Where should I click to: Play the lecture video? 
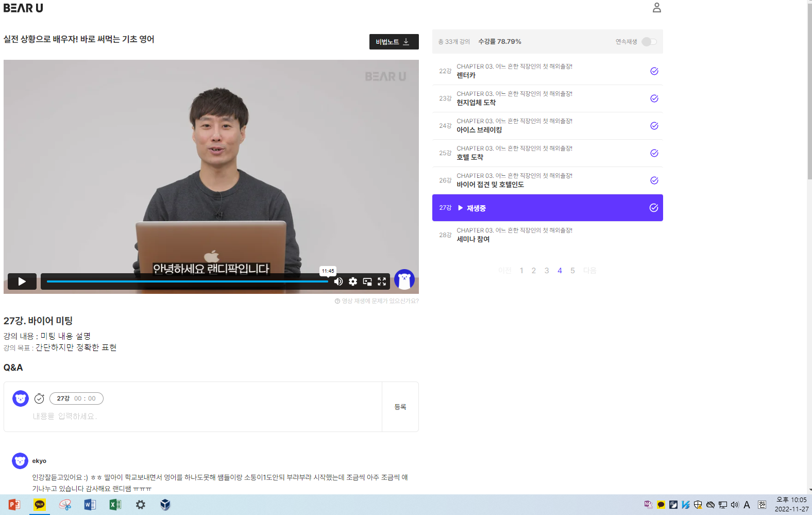tap(22, 281)
